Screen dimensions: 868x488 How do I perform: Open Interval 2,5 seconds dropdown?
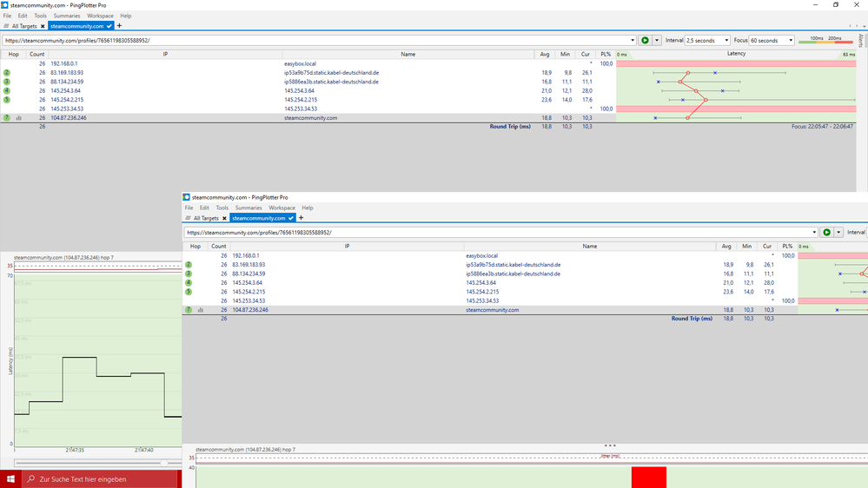707,41
